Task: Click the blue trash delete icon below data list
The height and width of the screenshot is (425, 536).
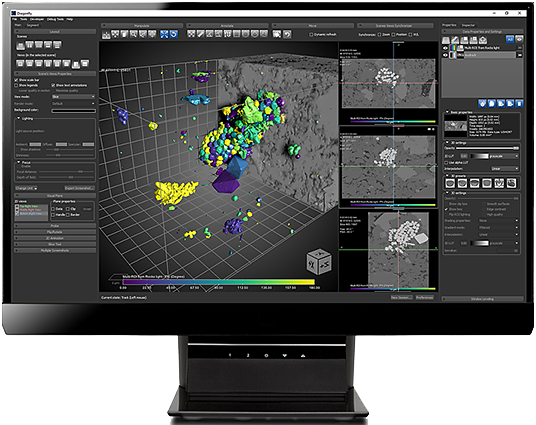Action: coord(519,103)
